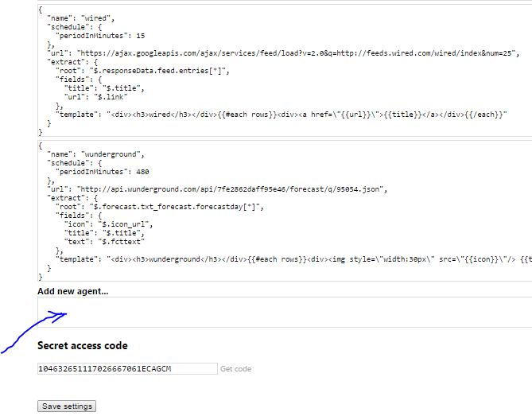
Task: Click the api.wunderground.com url line
Action: click(217, 189)
